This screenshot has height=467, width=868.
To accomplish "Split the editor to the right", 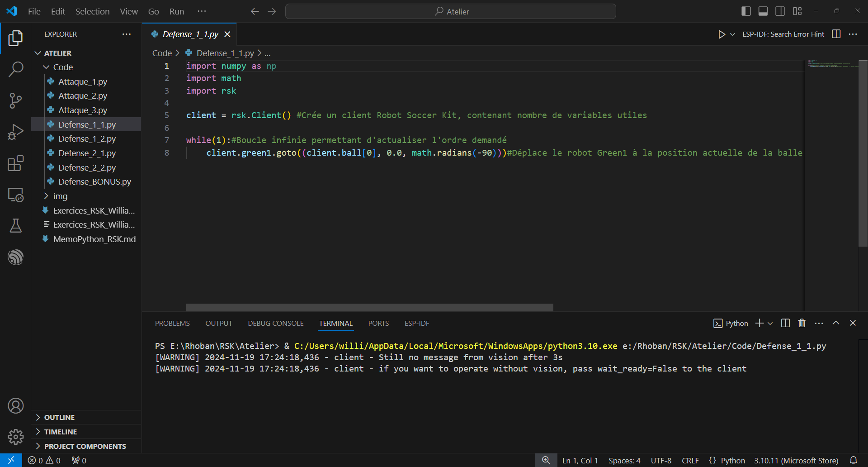I will tap(836, 34).
